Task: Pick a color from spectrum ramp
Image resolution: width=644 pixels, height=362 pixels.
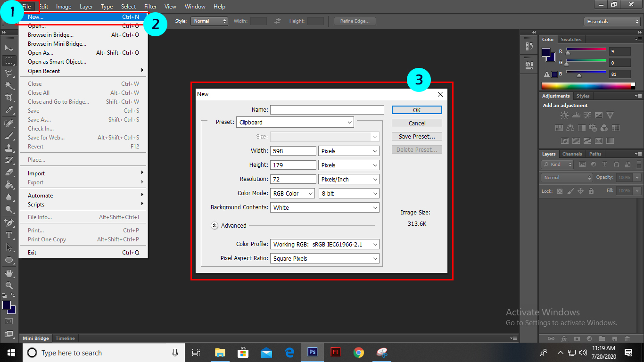Action: (588, 86)
